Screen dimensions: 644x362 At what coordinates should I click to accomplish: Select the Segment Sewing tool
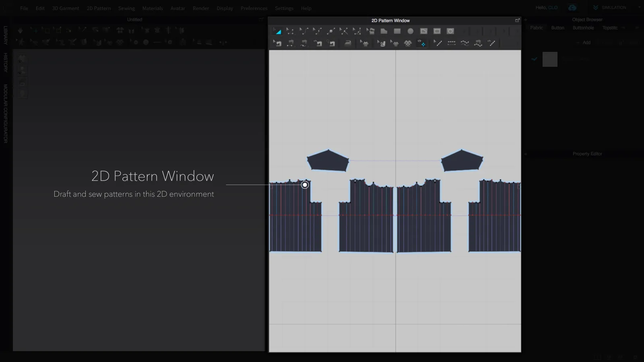coord(291,43)
